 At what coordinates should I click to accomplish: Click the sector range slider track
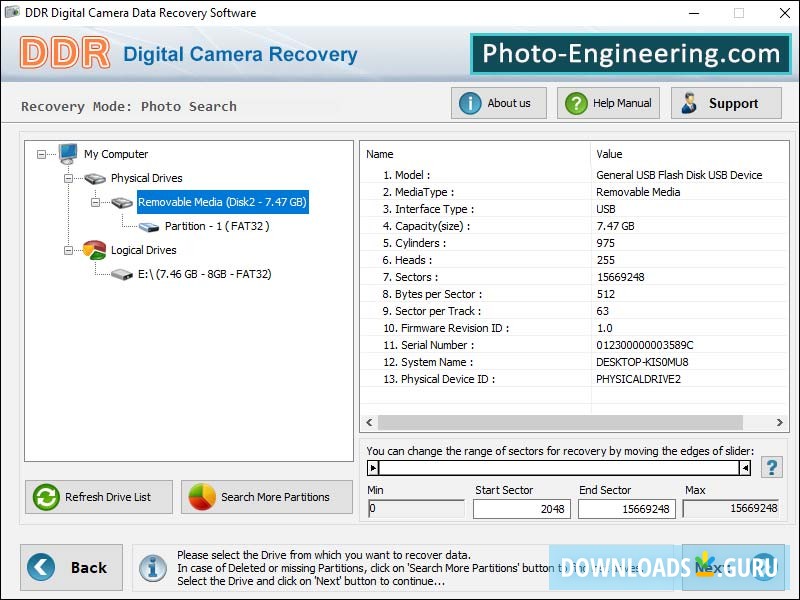(560, 466)
